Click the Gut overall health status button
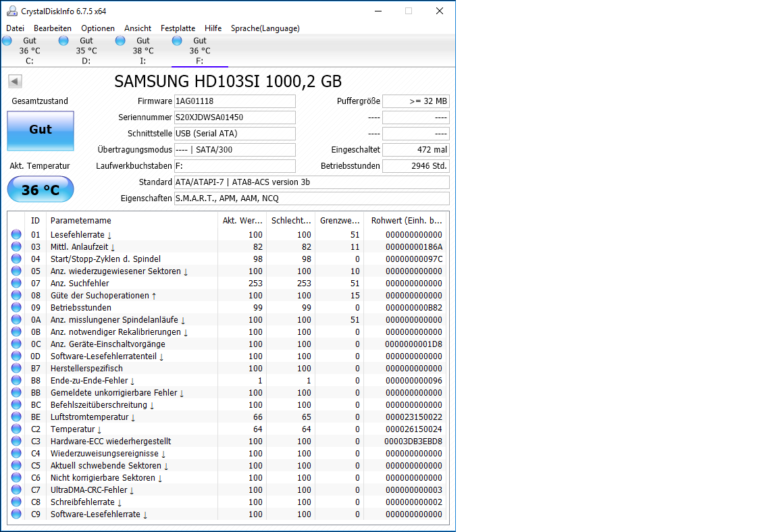Screen dimensions: 778x532 tap(41, 130)
